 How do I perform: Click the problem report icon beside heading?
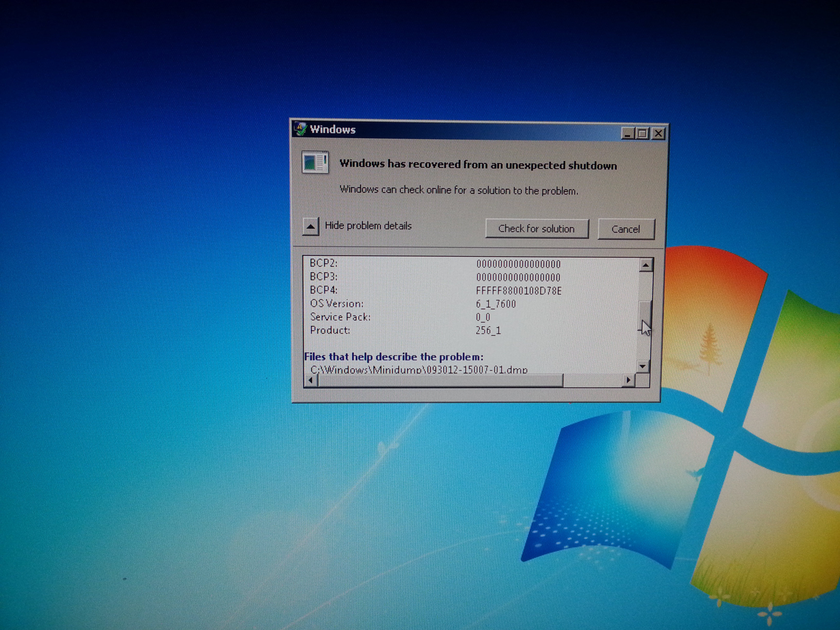pos(315,163)
